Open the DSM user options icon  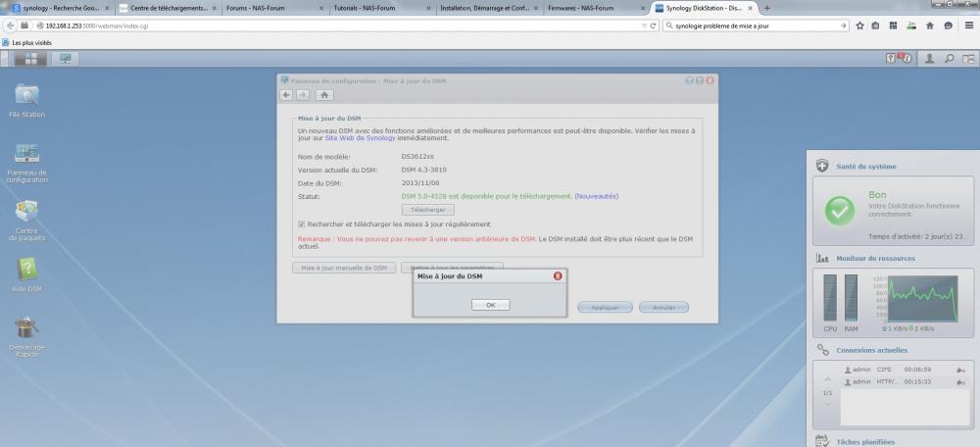point(929,58)
